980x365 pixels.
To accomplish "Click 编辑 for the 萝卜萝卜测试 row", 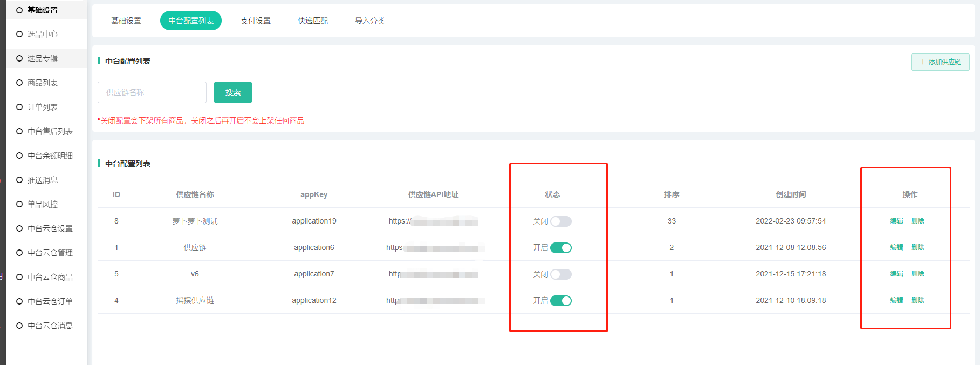I will [x=896, y=221].
